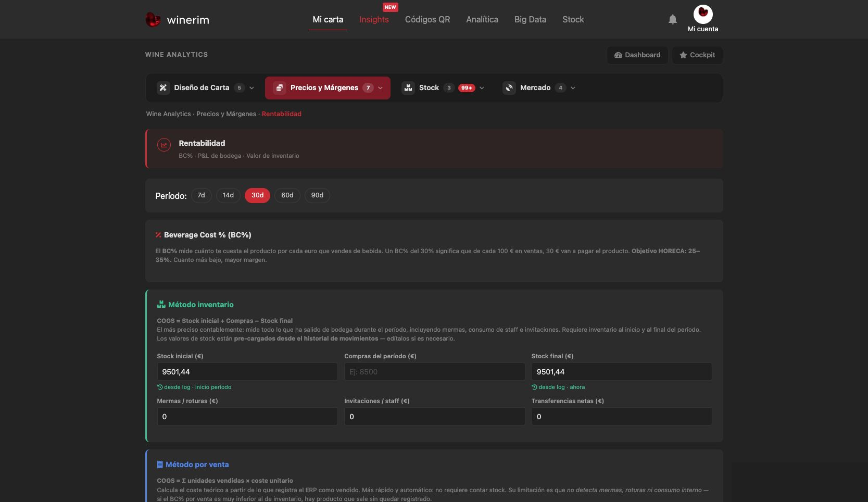
Task: Open the Cockpit button
Action: coord(697,55)
